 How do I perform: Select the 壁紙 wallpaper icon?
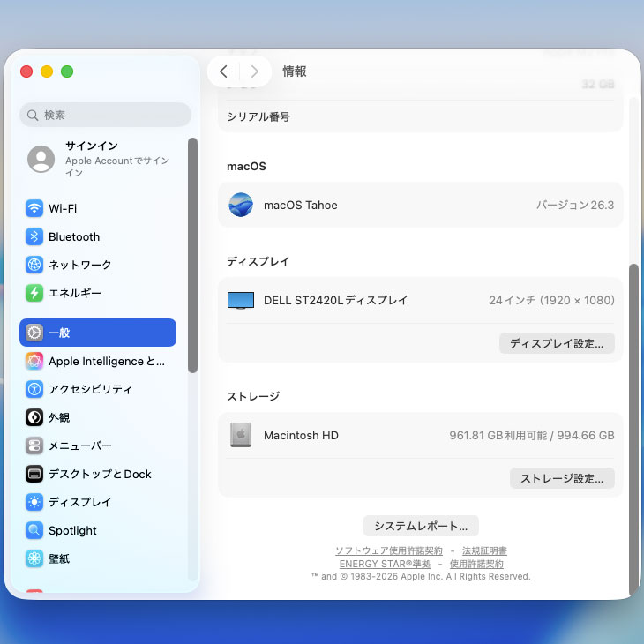[34, 558]
